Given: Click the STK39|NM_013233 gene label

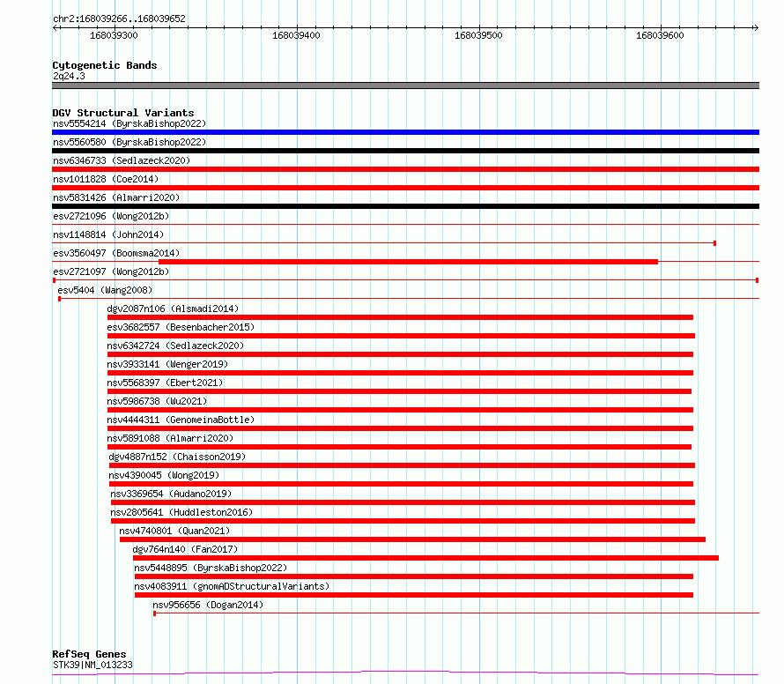Looking at the screenshot, I should point(92,665).
